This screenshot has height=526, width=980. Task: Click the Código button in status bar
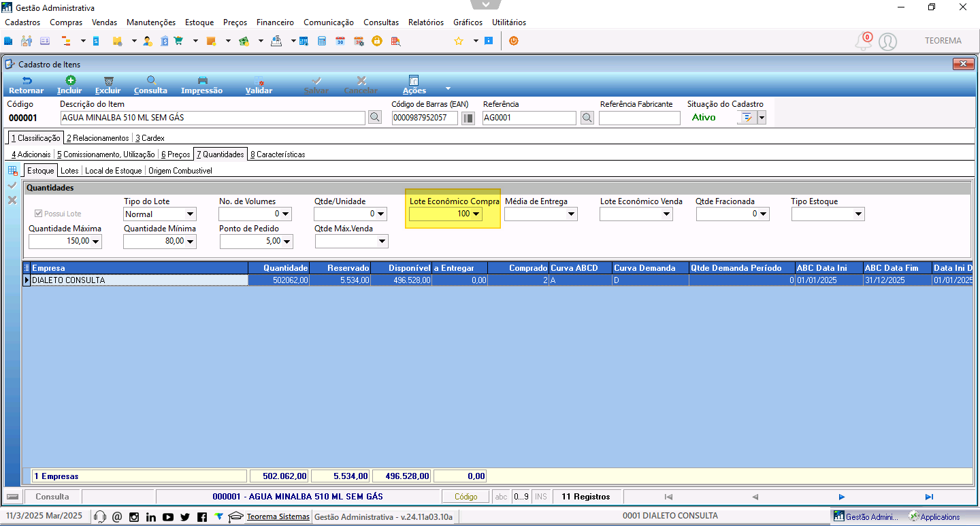466,497
